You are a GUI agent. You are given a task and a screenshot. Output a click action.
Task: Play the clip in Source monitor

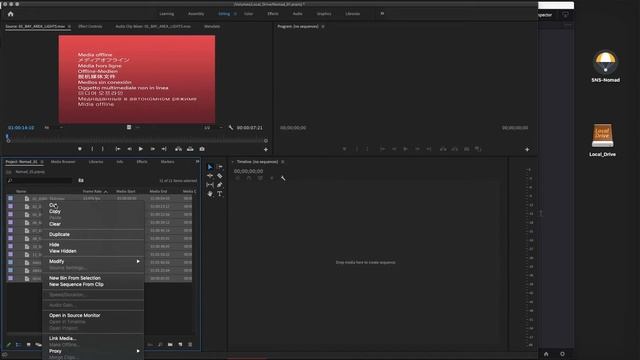141,149
